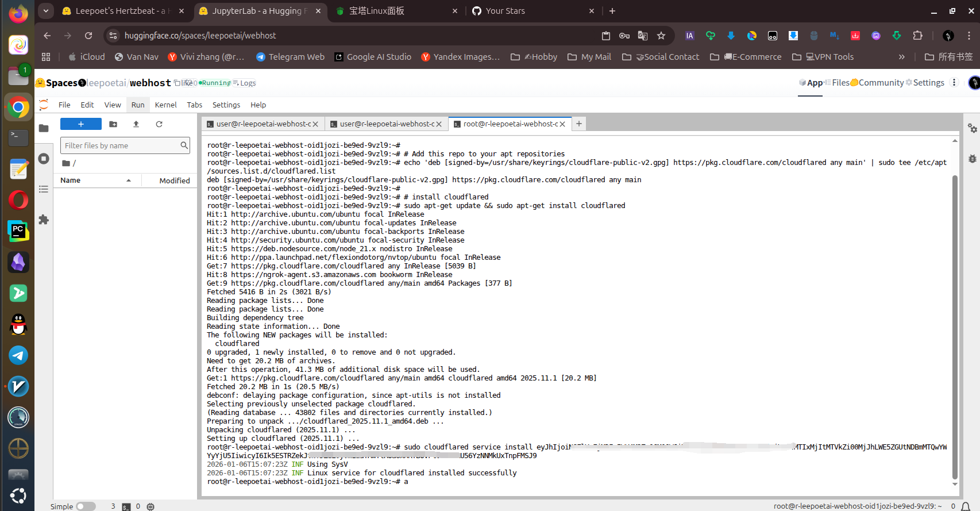Expand the hidden bookmarks chevron
Viewport: 980px width, 511px height.
coord(901,57)
